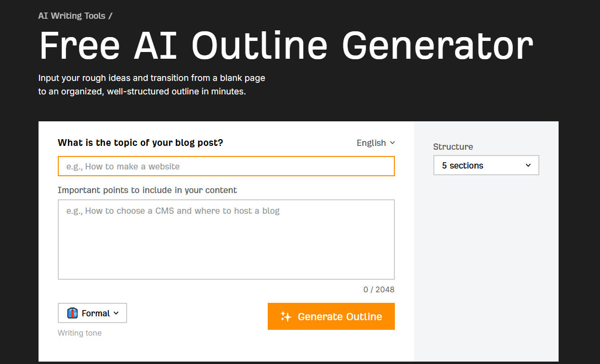Click the Structure panel label
The width and height of the screenshot is (600, 364).
coord(453,146)
